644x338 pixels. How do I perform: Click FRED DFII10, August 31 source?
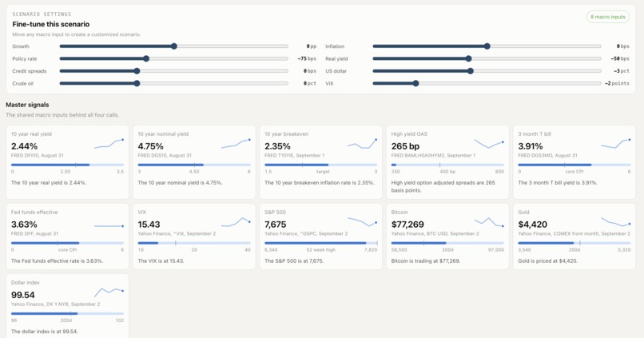(38, 156)
